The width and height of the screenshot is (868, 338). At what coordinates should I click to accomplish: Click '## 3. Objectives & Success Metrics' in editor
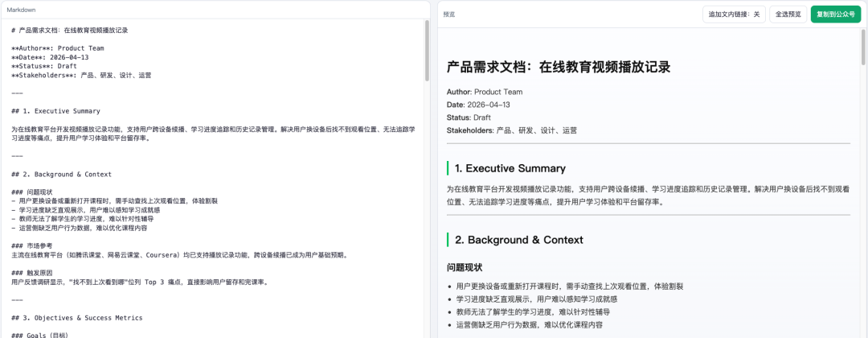tap(76, 318)
